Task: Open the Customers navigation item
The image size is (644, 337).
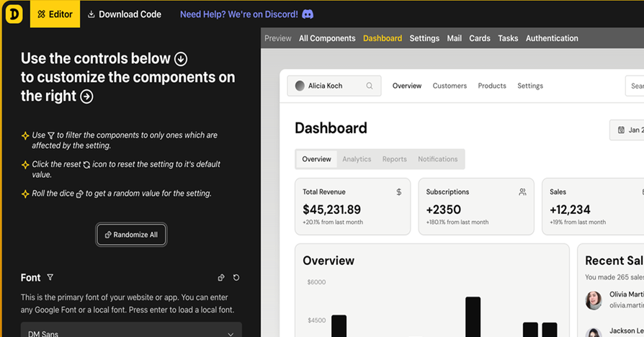Action: pos(450,86)
